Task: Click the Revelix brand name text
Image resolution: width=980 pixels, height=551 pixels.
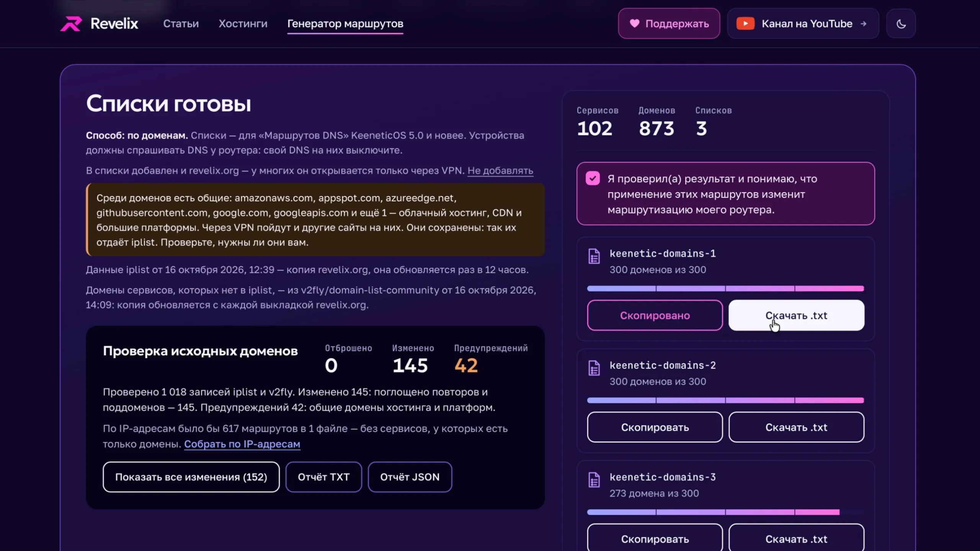Action: click(114, 24)
